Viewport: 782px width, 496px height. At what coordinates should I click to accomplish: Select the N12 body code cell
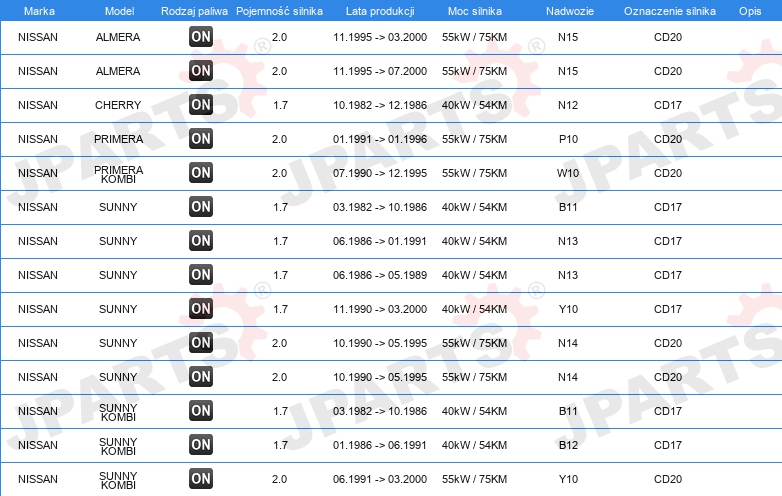(568, 105)
